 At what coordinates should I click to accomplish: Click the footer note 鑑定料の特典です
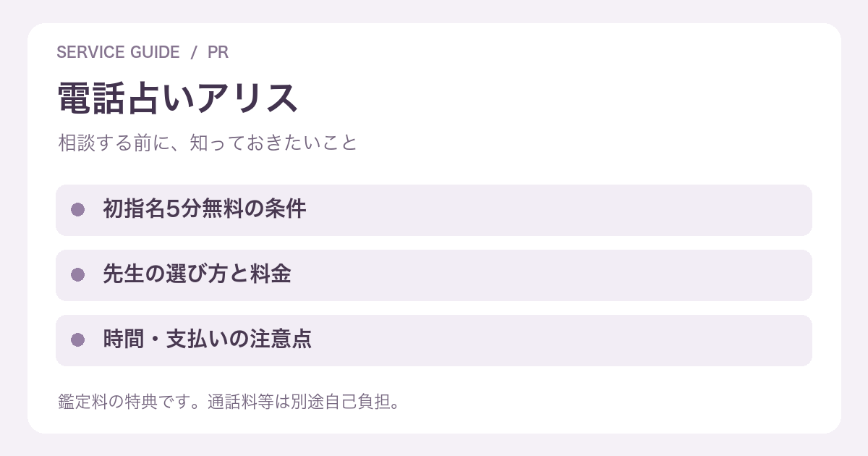(124, 401)
